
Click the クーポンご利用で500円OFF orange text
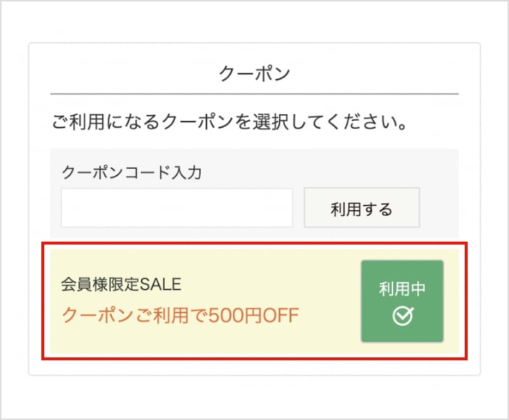point(180,315)
